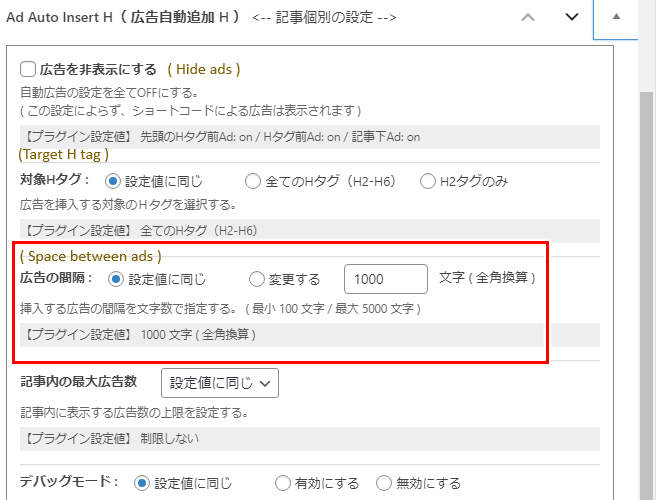Screen dimensions: 658x500
Task: Move the Ad Auto Insert H panel down
Action: (x=572, y=17)
